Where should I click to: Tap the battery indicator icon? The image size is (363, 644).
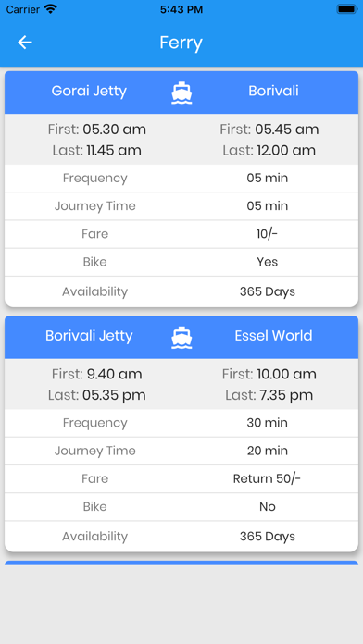coord(347,9)
